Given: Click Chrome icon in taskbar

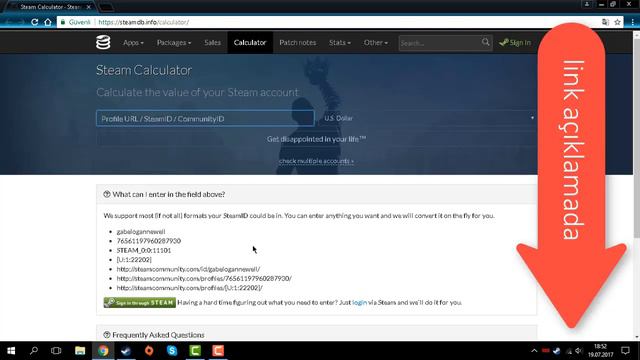Looking at the screenshot, I should pos(103,351).
